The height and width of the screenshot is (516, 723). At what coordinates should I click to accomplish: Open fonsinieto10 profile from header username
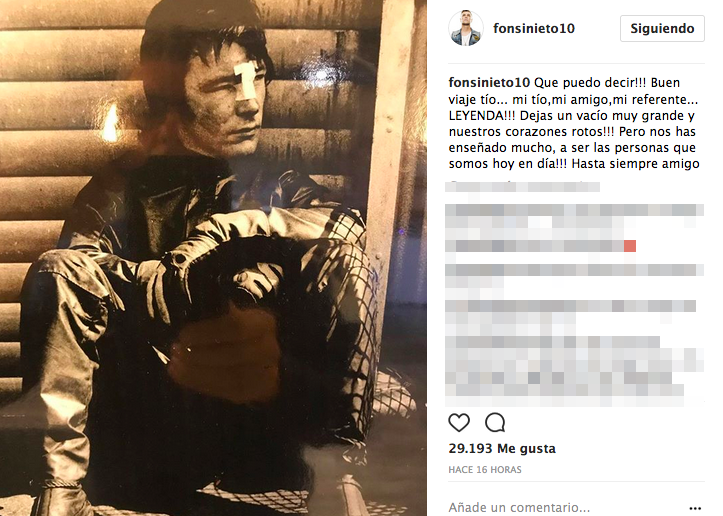tap(533, 29)
